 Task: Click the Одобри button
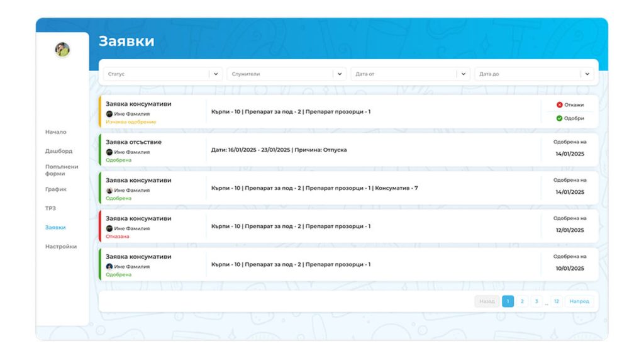(x=570, y=118)
